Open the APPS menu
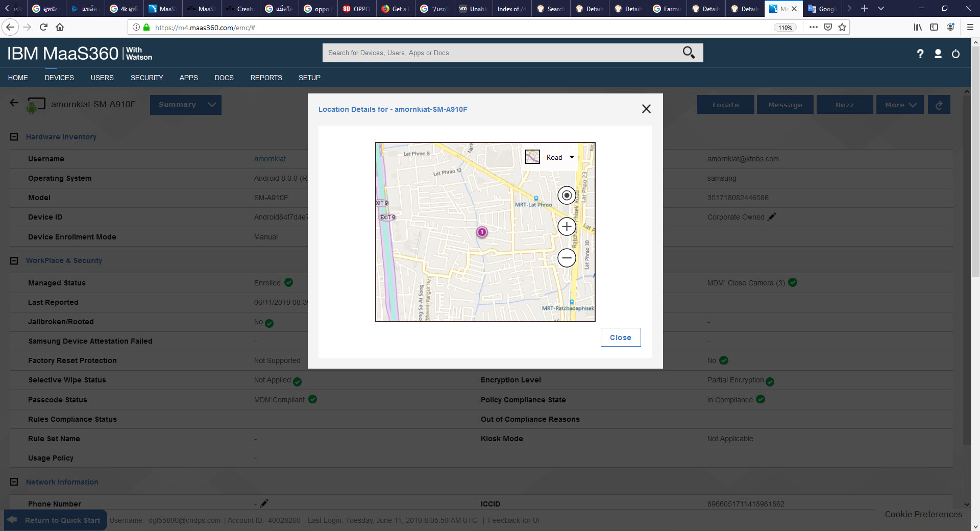Viewport: 980px width, 531px height. click(x=189, y=78)
